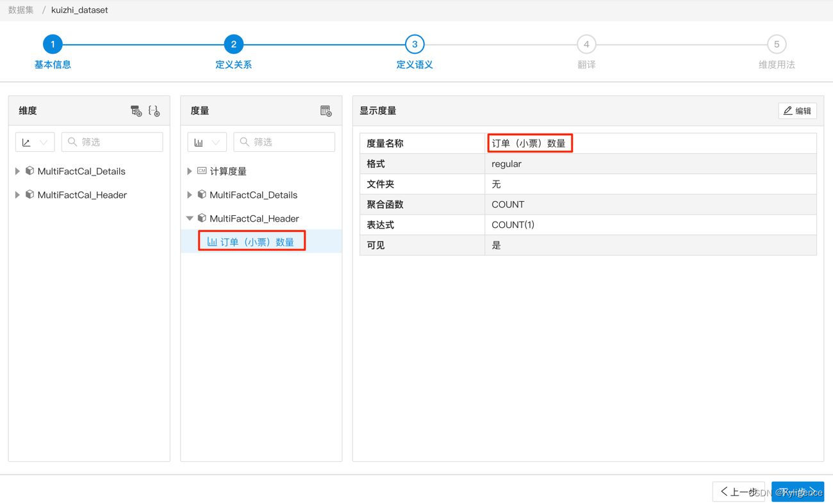Click the 度量 panel title
The width and height of the screenshot is (833, 504).
tap(200, 111)
